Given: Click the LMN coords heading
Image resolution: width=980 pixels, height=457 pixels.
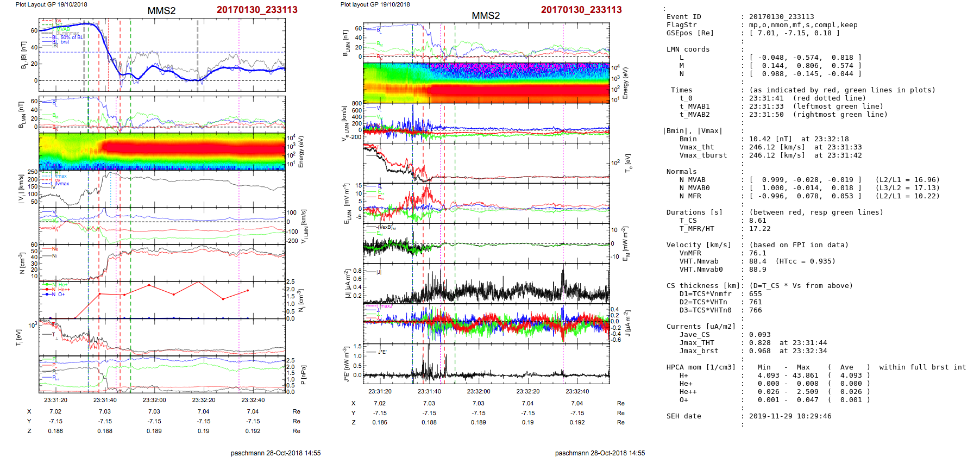Looking at the screenshot, I should point(688,49).
